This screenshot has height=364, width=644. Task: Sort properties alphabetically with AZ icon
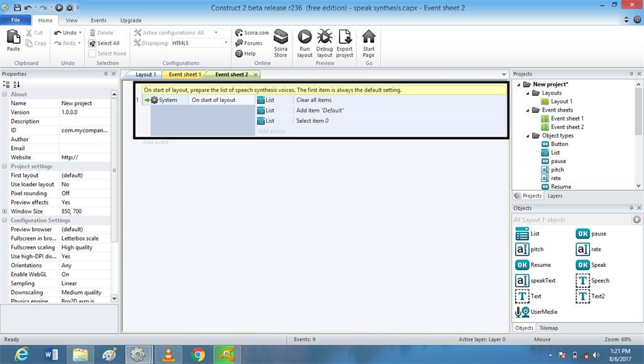(16, 84)
